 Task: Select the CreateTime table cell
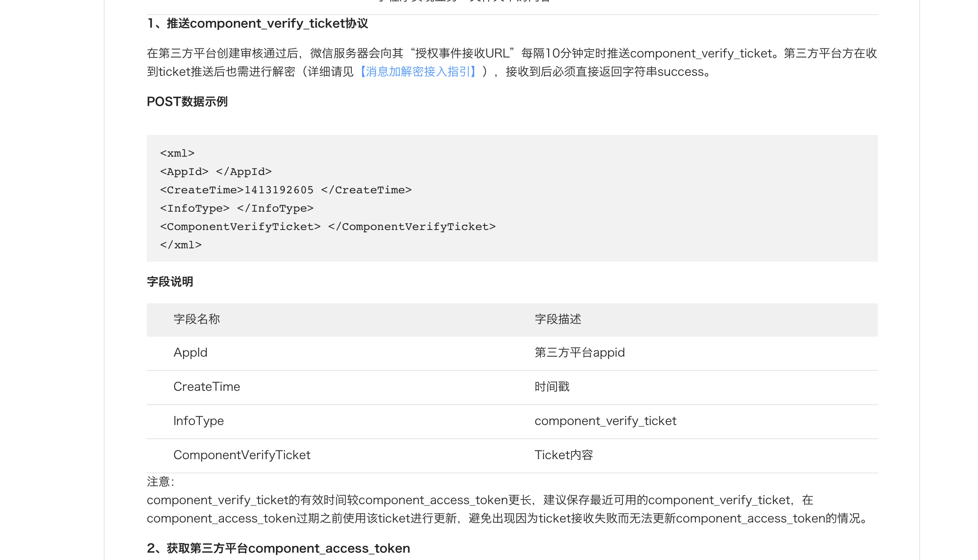tap(207, 387)
